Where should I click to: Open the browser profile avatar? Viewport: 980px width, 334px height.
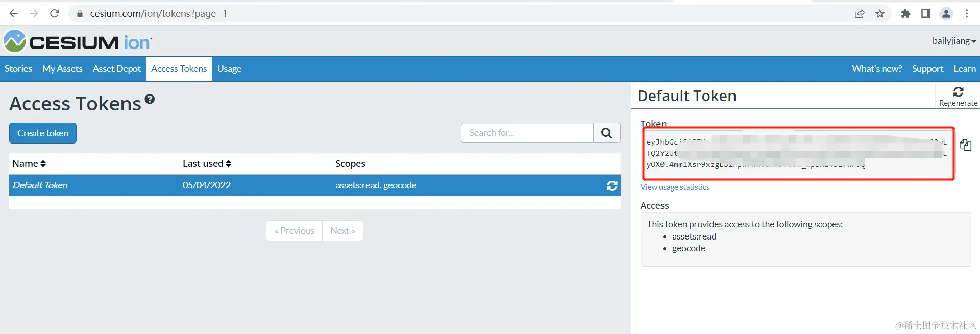pyautogui.click(x=946, y=14)
